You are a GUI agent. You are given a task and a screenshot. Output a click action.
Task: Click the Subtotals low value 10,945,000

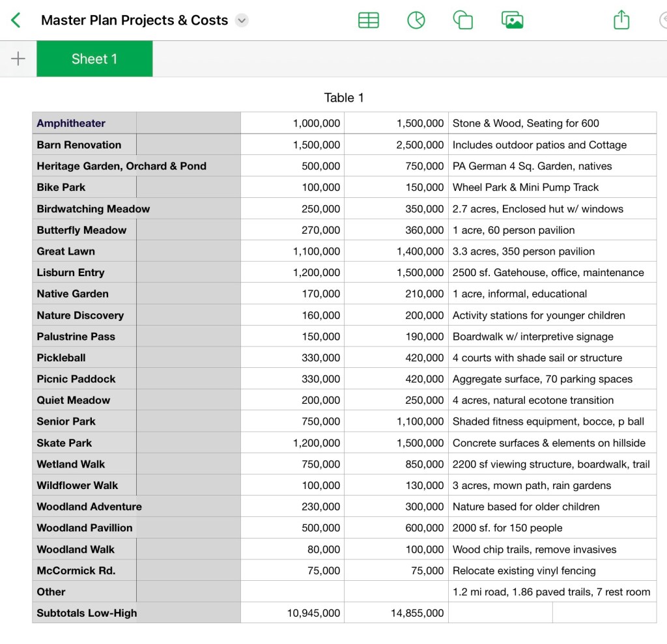pyautogui.click(x=292, y=613)
